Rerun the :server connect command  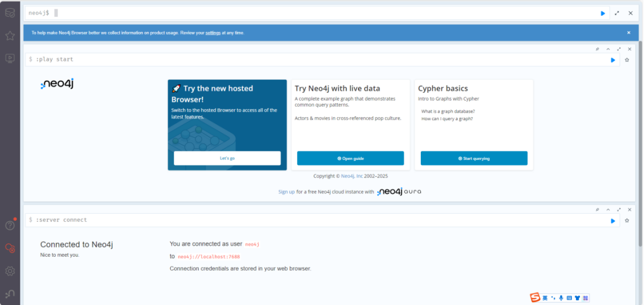pos(613,220)
